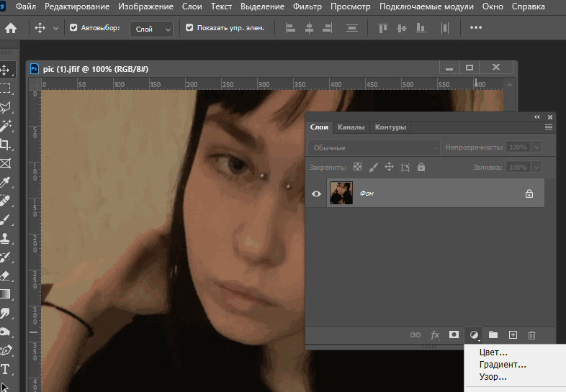Delete layer with trash icon

tap(531, 335)
